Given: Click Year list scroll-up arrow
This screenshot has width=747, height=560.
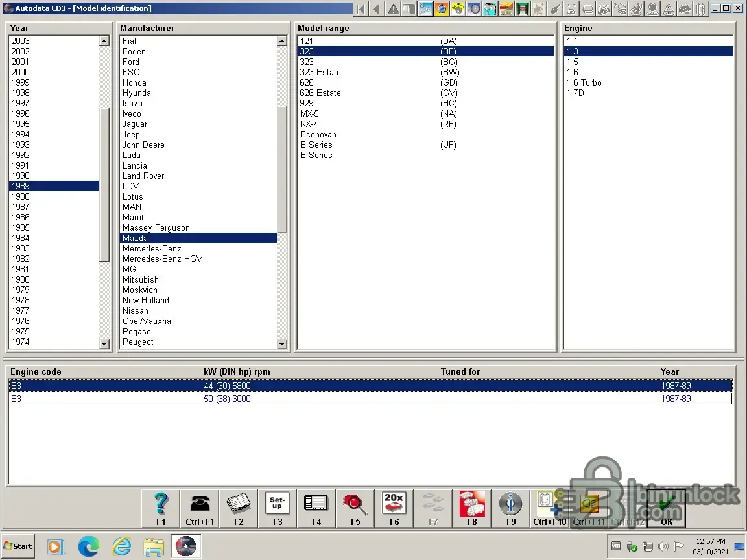Looking at the screenshot, I should click(104, 41).
